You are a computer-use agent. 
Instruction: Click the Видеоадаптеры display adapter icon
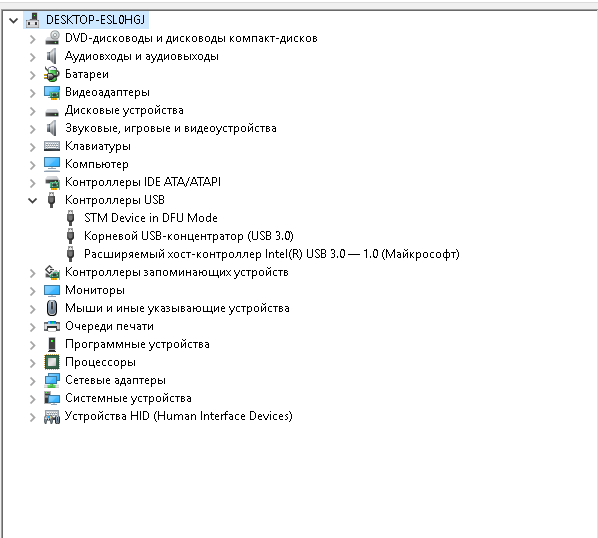(x=52, y=92)
